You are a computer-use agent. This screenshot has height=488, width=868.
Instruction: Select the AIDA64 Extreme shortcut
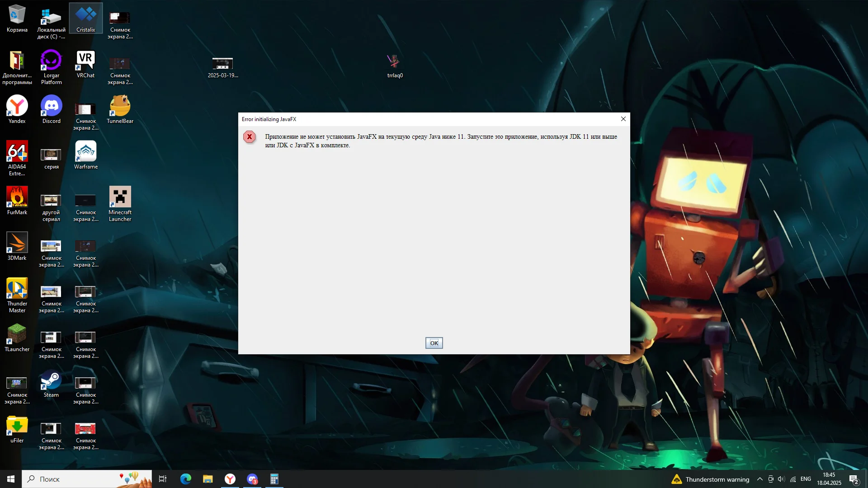17,159
